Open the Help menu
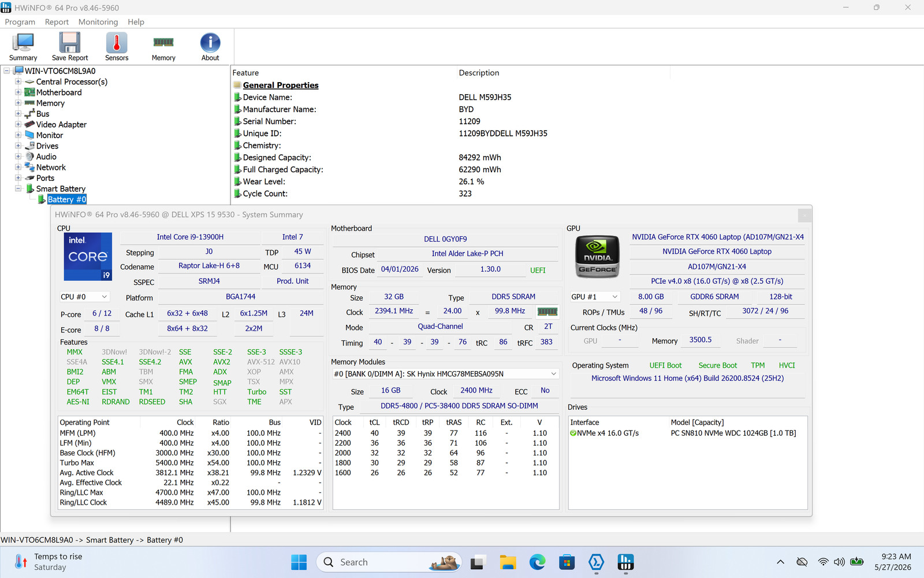This screenshot has height=578, width=924. 136,22
